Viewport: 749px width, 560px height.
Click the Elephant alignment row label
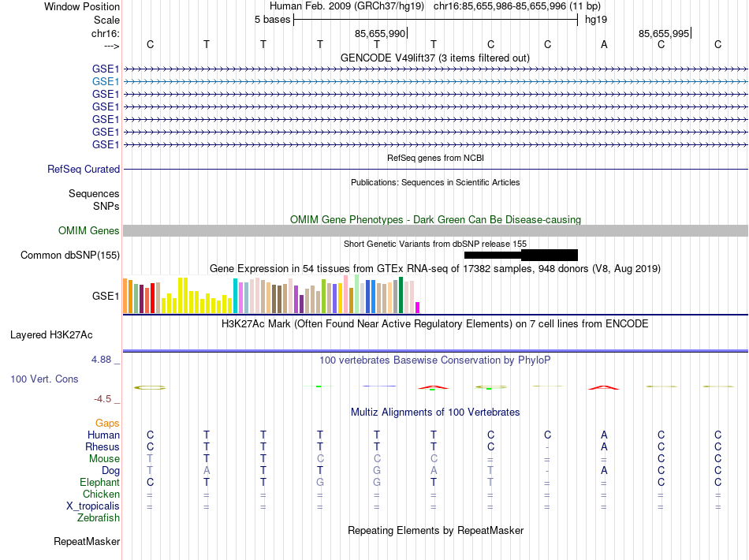tap(99, 482)
